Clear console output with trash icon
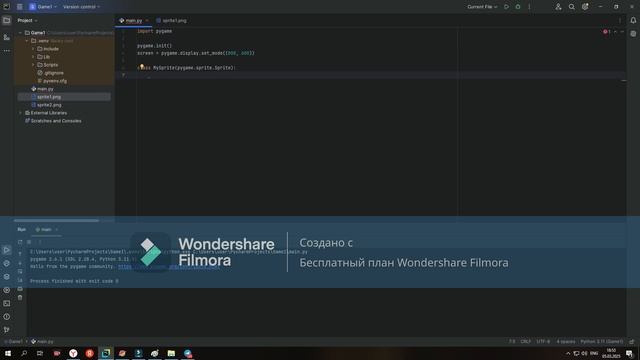The width and height of the screenshot is (640, 360). [20, 298]
